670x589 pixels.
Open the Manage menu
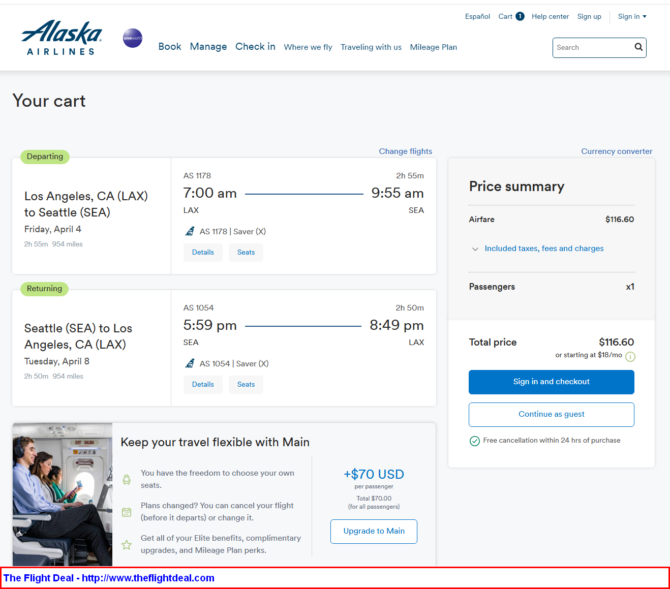(x=208, y=47)
